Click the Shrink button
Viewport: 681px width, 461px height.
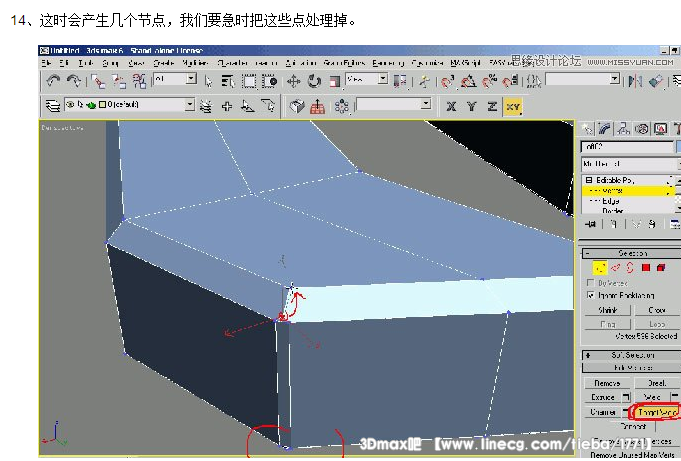[x=608, y=310]
